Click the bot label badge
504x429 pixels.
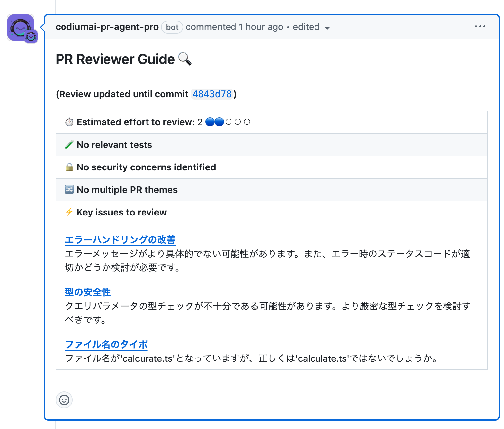[x=172, y=27]
